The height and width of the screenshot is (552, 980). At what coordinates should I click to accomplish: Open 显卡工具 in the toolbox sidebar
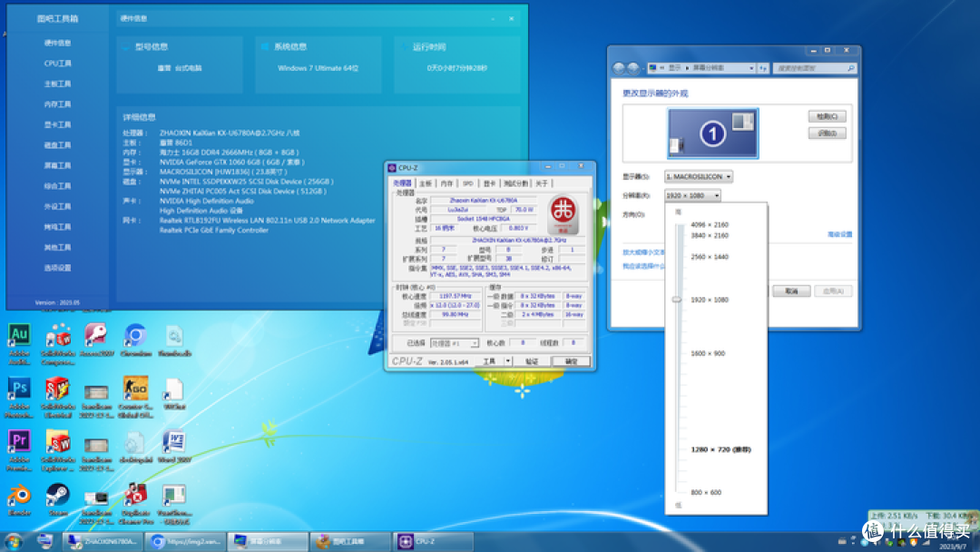pyautogui.click(x=57, y=125)
